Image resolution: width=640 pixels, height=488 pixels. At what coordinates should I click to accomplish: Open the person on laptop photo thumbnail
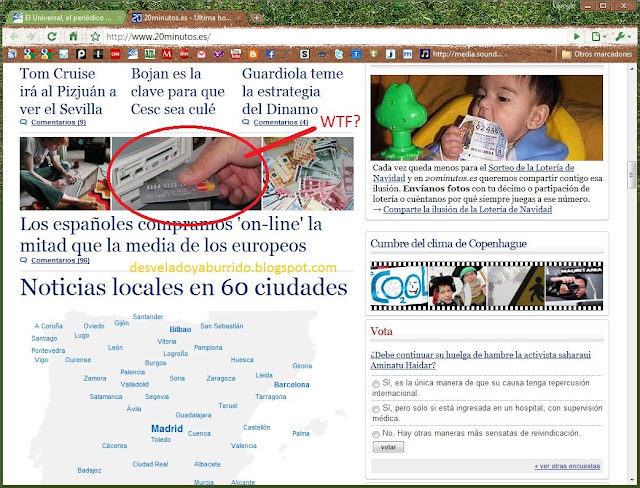tap(65, 173)
